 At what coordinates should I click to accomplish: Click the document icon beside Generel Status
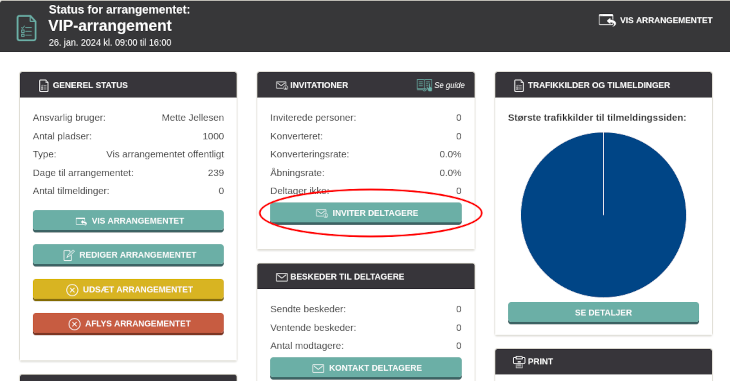click(43, 85)
